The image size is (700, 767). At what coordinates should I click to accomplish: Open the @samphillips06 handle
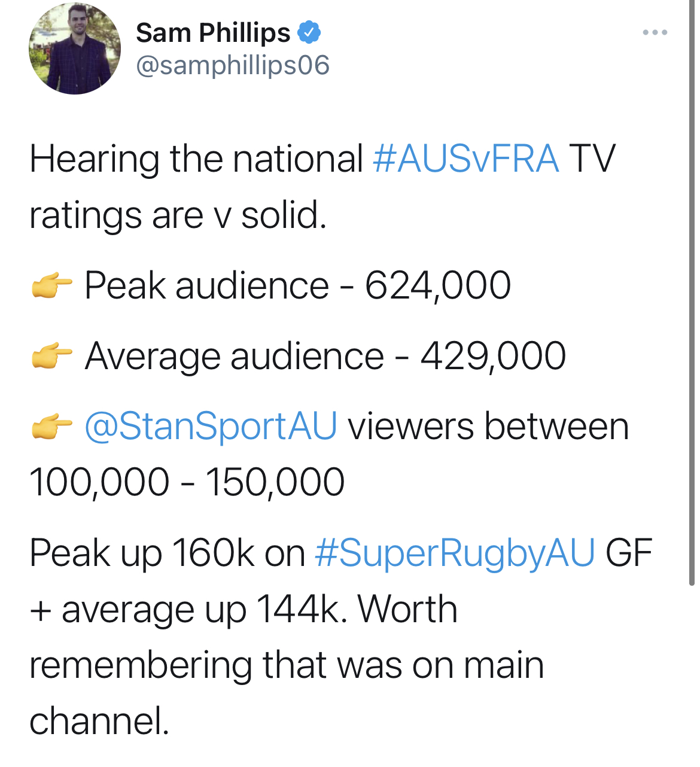[233, 65]
